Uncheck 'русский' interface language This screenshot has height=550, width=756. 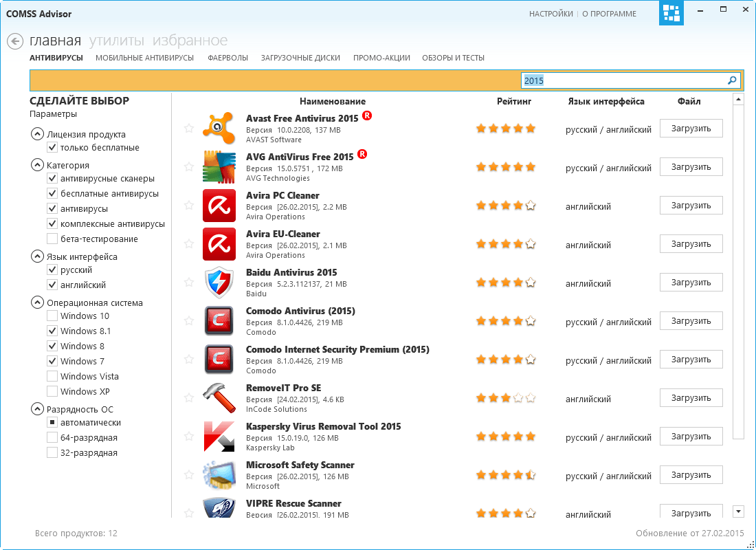52,269
